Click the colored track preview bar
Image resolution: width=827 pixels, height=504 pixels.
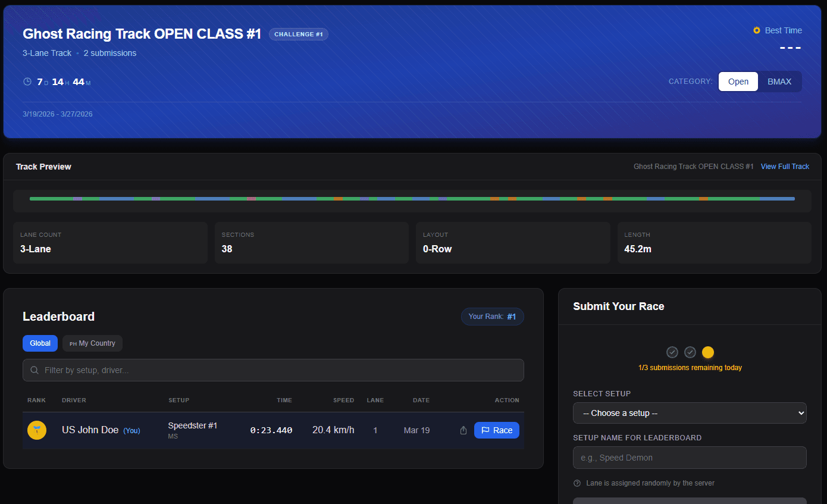pos(412,199)
